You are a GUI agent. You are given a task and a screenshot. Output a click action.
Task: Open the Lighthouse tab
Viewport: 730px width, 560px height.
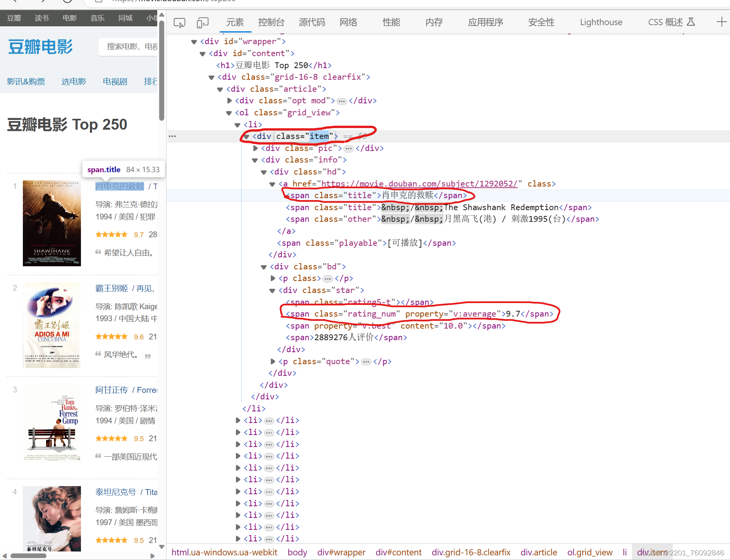point(601,22)
